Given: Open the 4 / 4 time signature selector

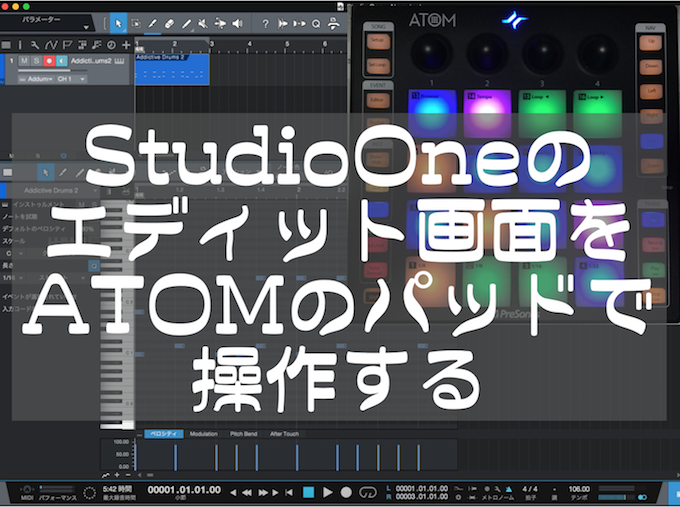Looking at the screenshot, I should pos(530,489).
